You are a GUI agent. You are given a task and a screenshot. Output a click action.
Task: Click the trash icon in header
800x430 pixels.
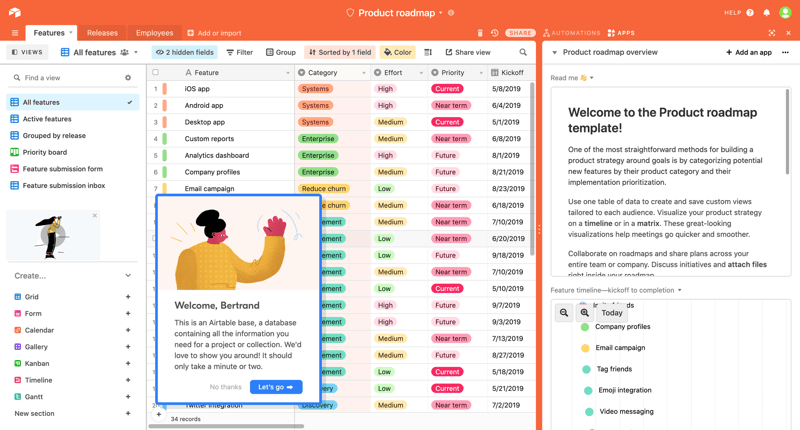pyautogui.click(x=480, y=33)
